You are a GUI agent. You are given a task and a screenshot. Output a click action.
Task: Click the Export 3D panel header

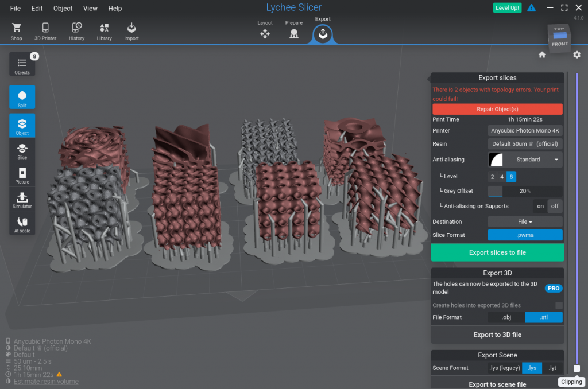click(497, 273)
